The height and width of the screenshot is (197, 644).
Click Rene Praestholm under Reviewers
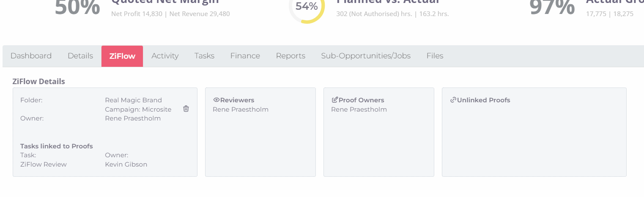(x=241, y=109)
